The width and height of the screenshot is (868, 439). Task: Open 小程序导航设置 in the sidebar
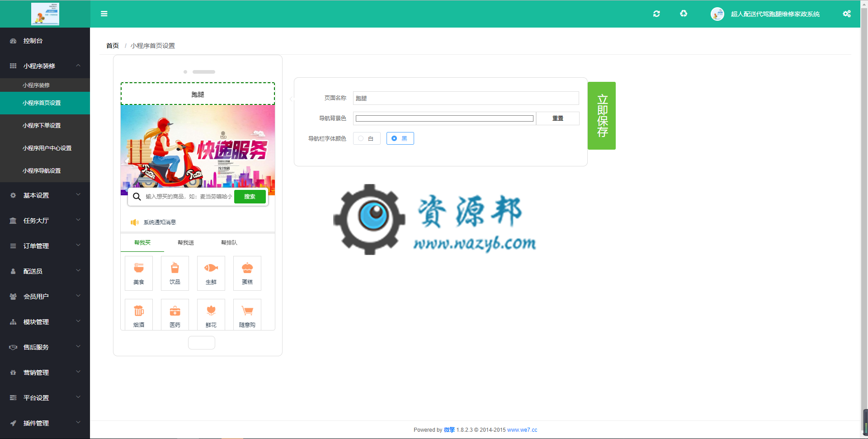pyautogui.click(x=45, y=171)
